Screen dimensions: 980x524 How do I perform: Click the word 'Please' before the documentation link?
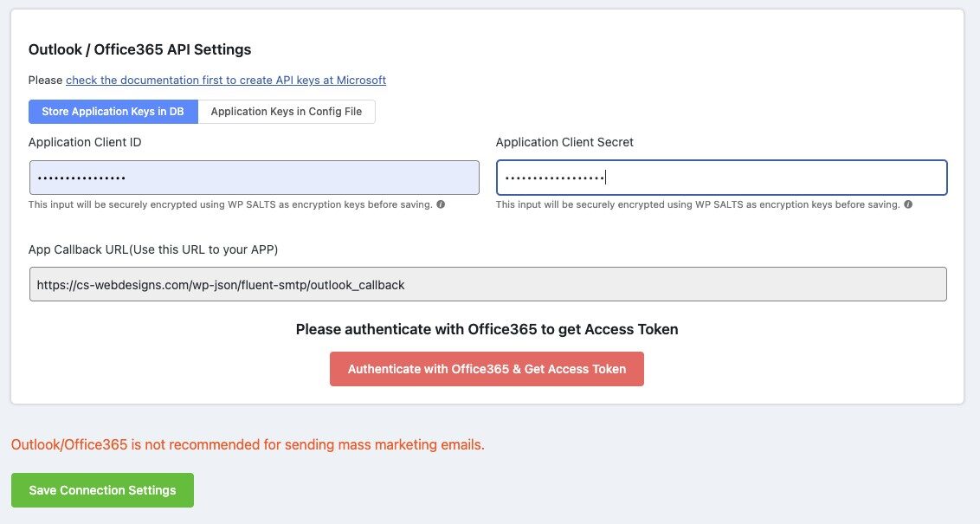click(45, 81)
